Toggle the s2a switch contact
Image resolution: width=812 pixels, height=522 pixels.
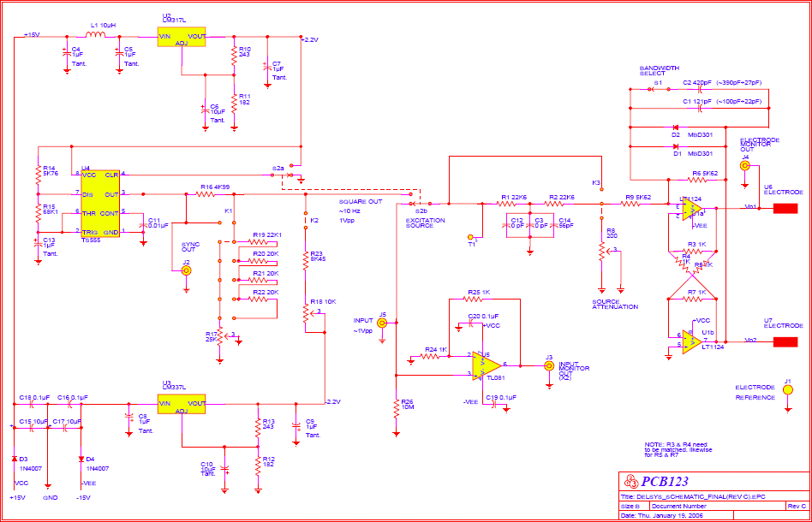coord(291,173)
